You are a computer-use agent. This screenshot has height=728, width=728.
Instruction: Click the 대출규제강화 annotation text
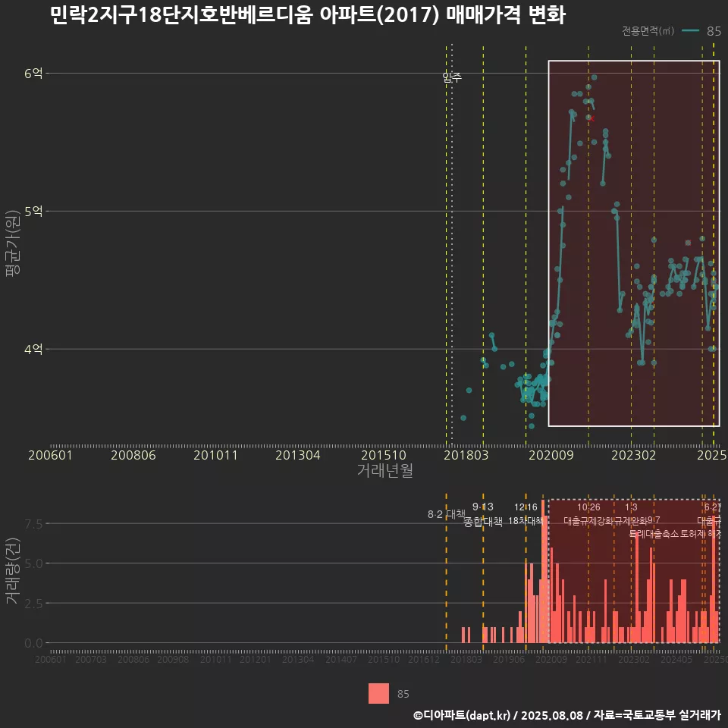[x=588, y=520]
